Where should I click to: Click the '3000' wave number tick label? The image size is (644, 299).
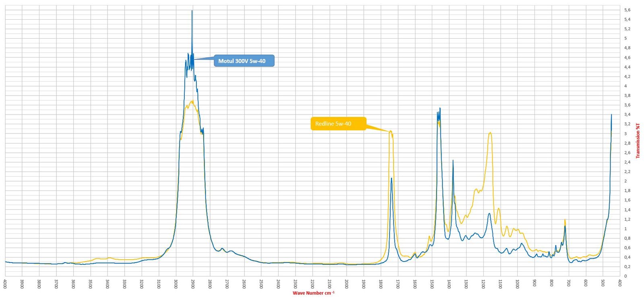click(176, 284)
